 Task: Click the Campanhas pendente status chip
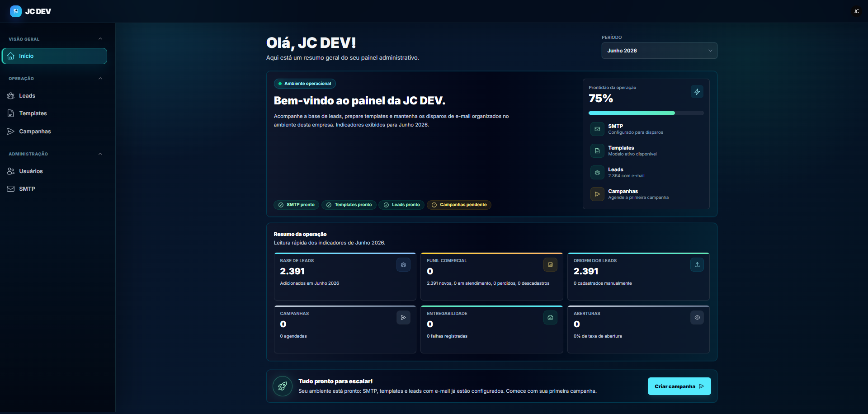(x=459, y=205)
